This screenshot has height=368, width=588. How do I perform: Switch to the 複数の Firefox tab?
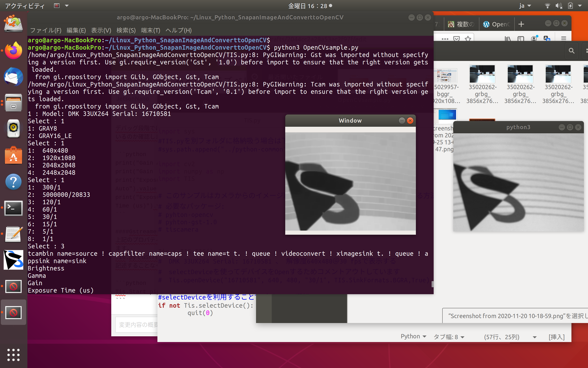tap(461, 24)
